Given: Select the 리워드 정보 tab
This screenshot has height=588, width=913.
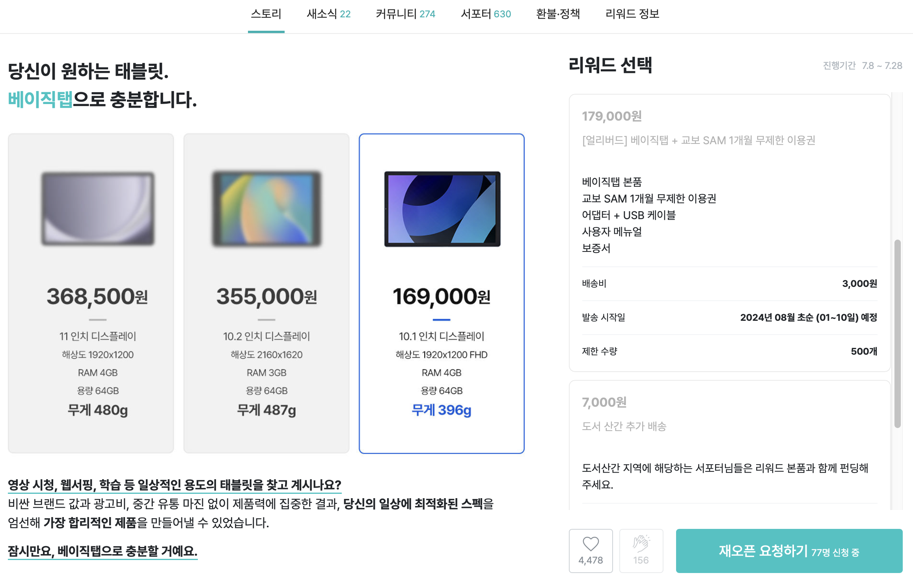Looking at the screenshot, I should 632,14.
